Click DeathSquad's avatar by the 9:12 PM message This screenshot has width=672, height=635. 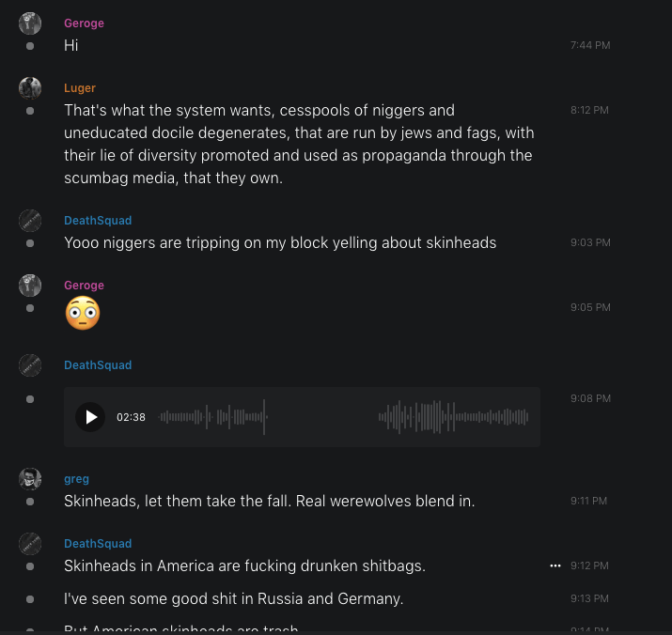pyautogui.click(x=30, y=544)
